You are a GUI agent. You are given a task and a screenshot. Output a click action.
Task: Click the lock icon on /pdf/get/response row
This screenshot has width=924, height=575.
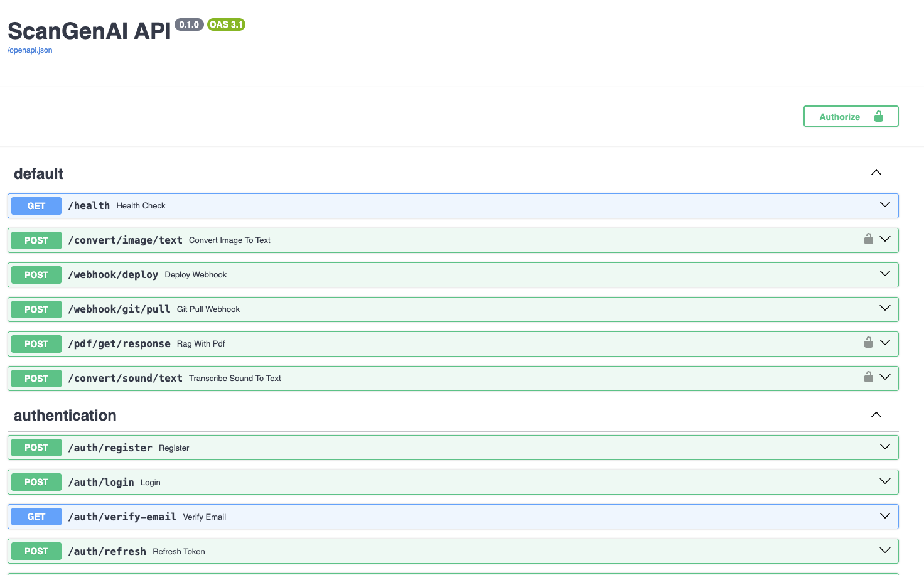pyautogui.click(x=868, y=343)
